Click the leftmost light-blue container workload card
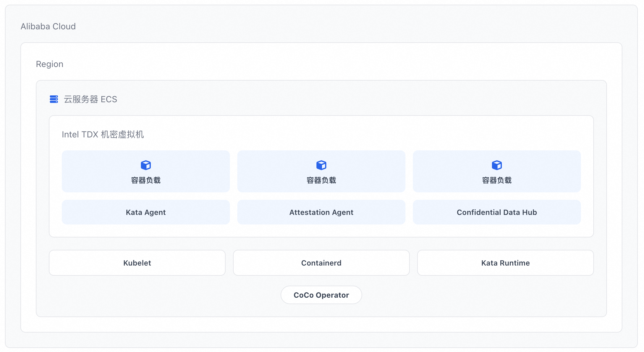Viewport: 644px width, 352px height. pos(146,171)
